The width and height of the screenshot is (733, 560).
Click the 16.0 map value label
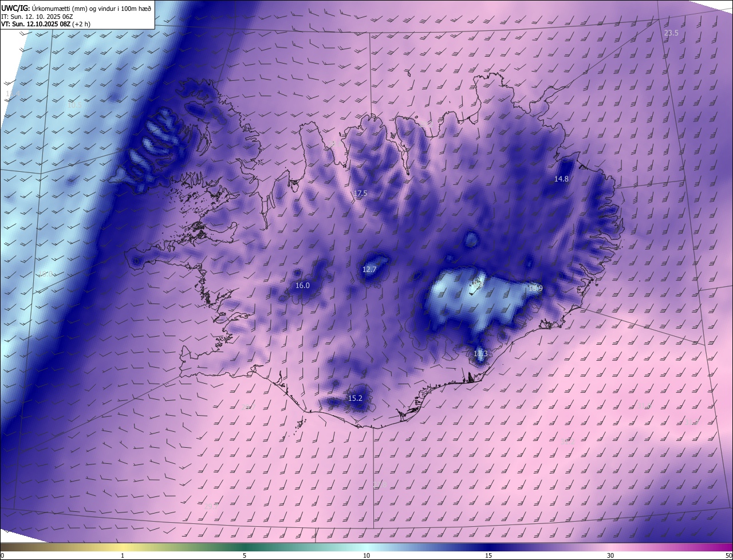[x=302, y=285]
